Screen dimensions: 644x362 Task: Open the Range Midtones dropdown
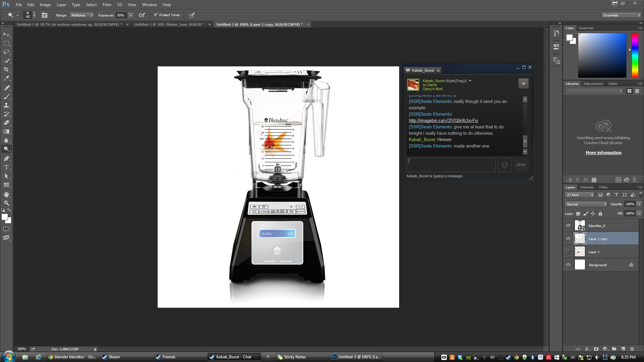82,15
